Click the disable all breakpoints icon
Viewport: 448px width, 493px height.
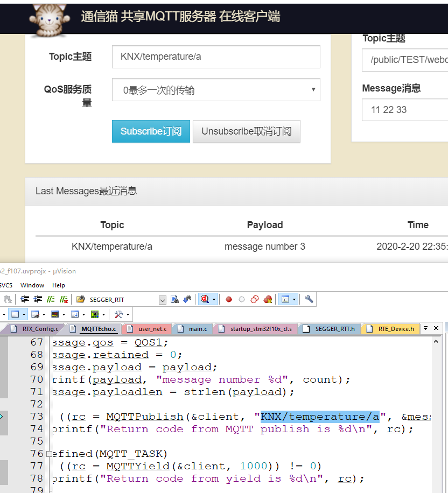point(255,299)
